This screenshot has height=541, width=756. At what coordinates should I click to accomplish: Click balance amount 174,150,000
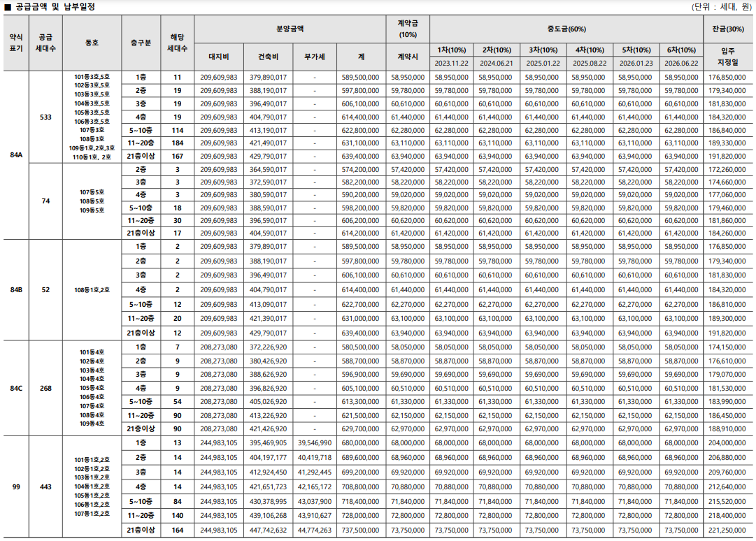(x=727, y=347)
